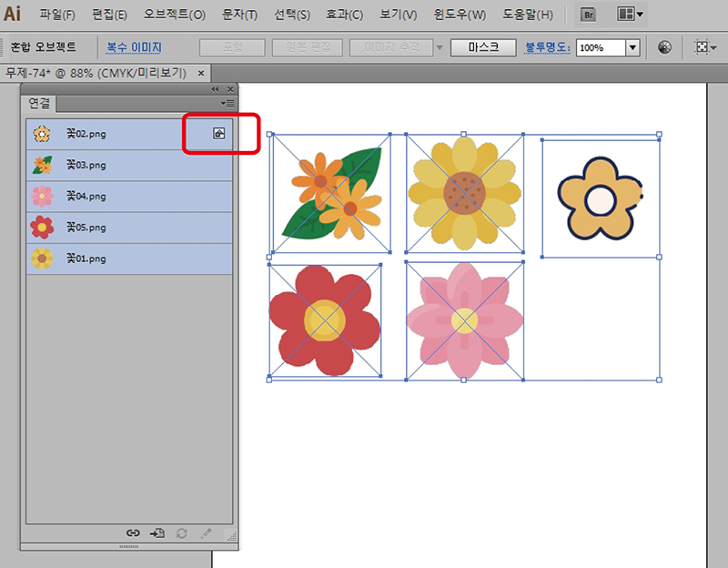Screen dimensions: 728x568
Task: Collapse the 연결 panel with the double arrows
Action: (215, 89)
